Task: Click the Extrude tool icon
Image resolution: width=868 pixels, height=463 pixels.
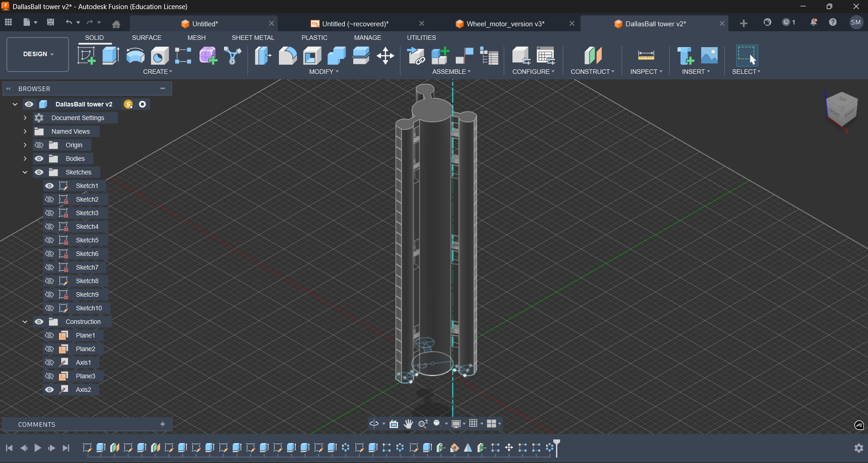Action: pos(111,56)
